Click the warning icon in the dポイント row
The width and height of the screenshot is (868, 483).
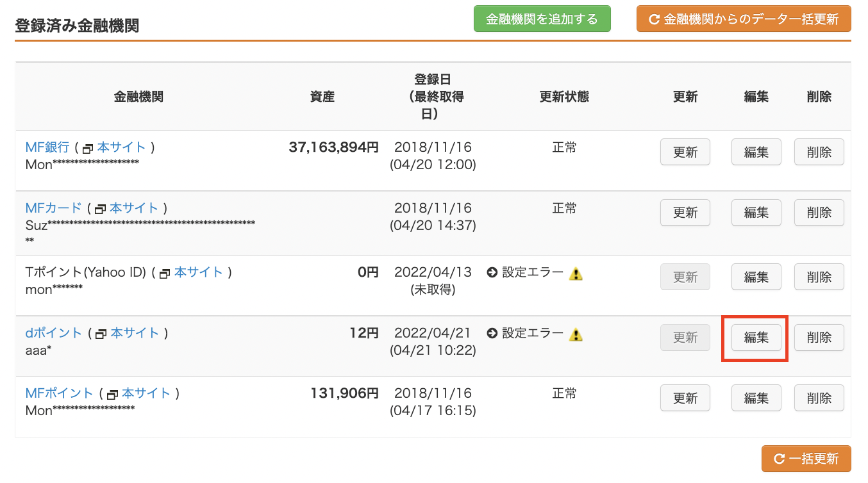[x=576, y=334]
